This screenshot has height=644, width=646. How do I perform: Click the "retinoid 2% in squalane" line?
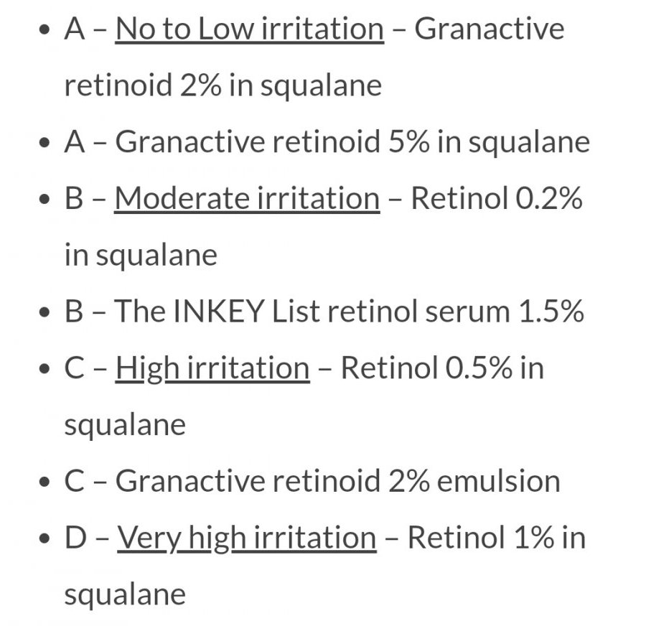tap(223, 85)
